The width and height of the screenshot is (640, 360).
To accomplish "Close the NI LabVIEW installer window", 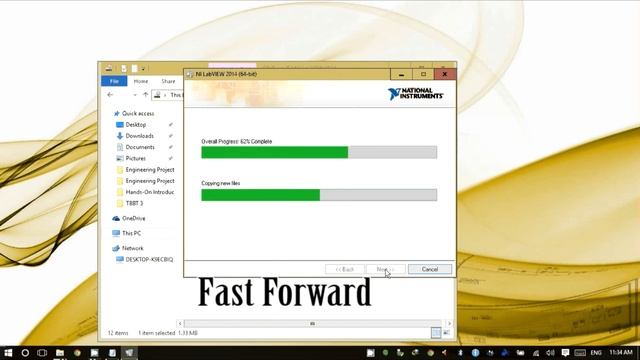I will tap(444, 74).
